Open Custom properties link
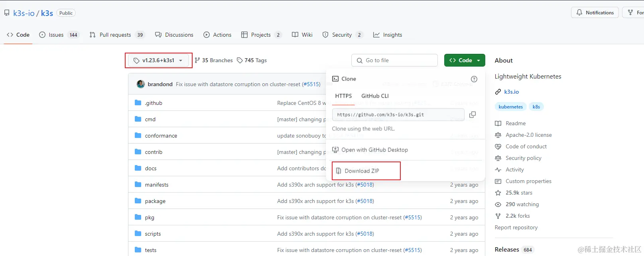Image resolution: width=644 pixels, height=256 pixels. point(528,181)
